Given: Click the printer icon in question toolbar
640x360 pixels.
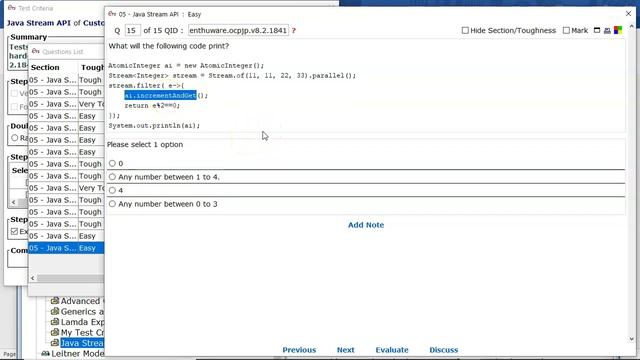Looking at the screenshot, I should [x=607, y=30].
